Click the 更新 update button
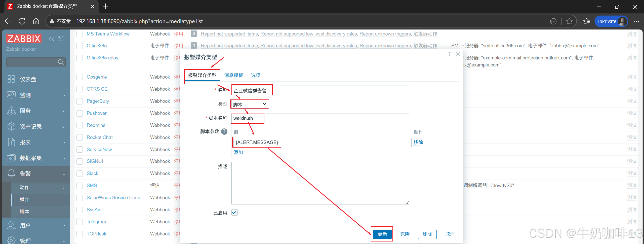Viewport: 644px width, 244px height. [x=382, y=234]
